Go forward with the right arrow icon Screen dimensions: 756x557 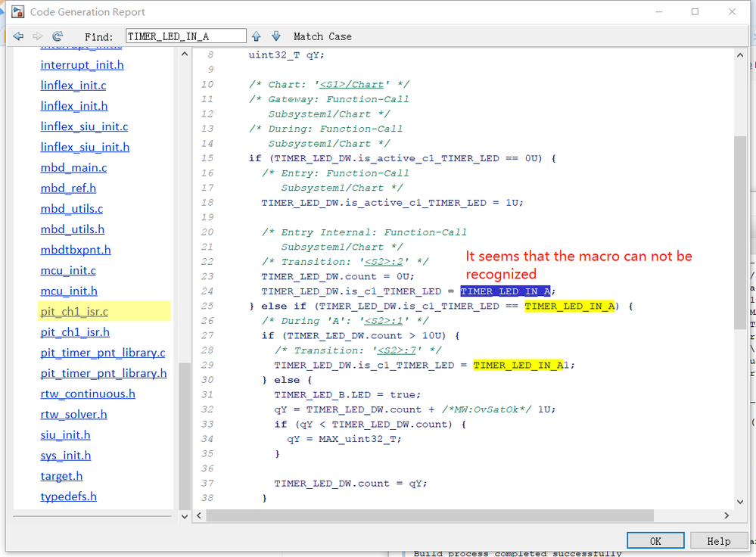tap(38, 36)
